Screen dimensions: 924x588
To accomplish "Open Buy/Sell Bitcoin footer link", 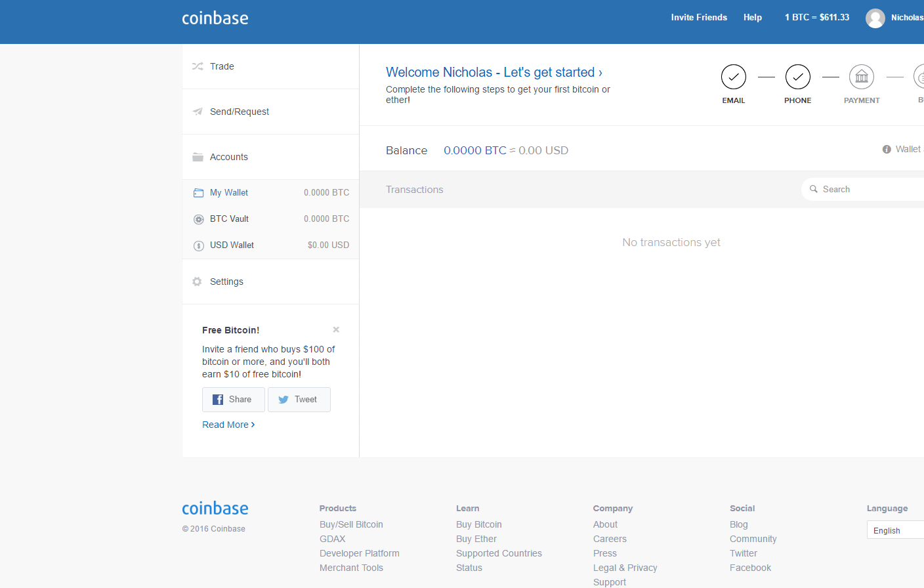I will pos(351,524).
